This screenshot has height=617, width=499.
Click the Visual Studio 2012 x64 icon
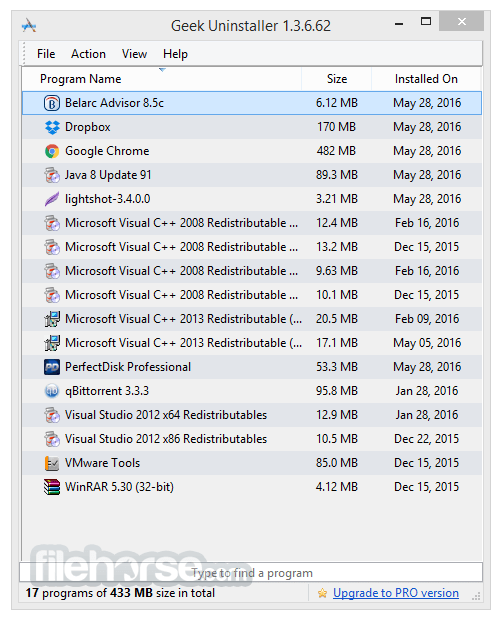(x=52, y=415)
